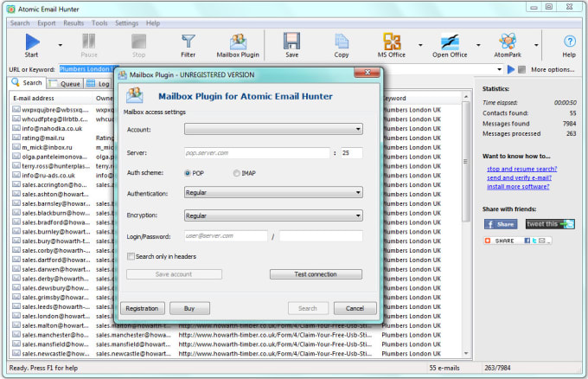Select the Search tab
The width and height of the screenshot is (588, 379).
[27, 82]
